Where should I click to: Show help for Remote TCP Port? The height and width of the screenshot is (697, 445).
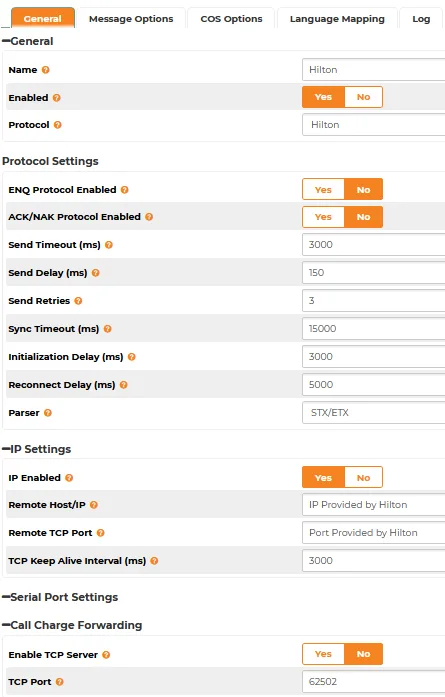(x=100, y=533)
